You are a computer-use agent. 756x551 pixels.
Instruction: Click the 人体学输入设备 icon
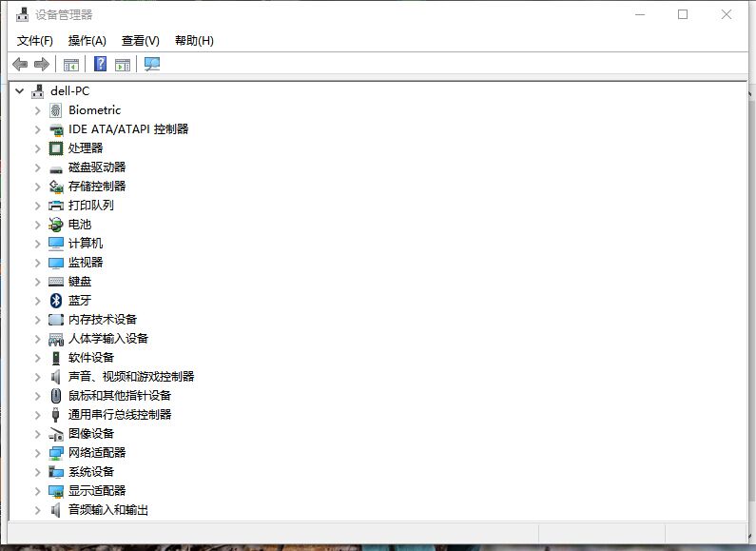(x=56, y=339)
